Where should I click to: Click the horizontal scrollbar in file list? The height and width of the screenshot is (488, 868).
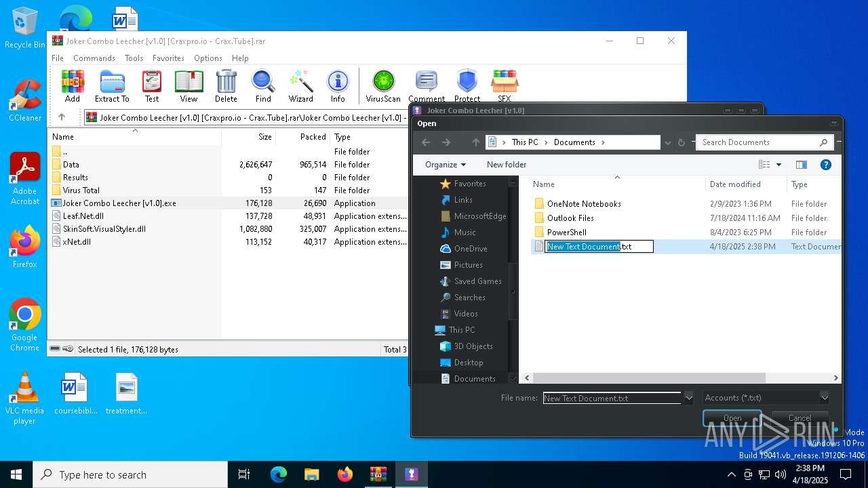coord(649,378)
